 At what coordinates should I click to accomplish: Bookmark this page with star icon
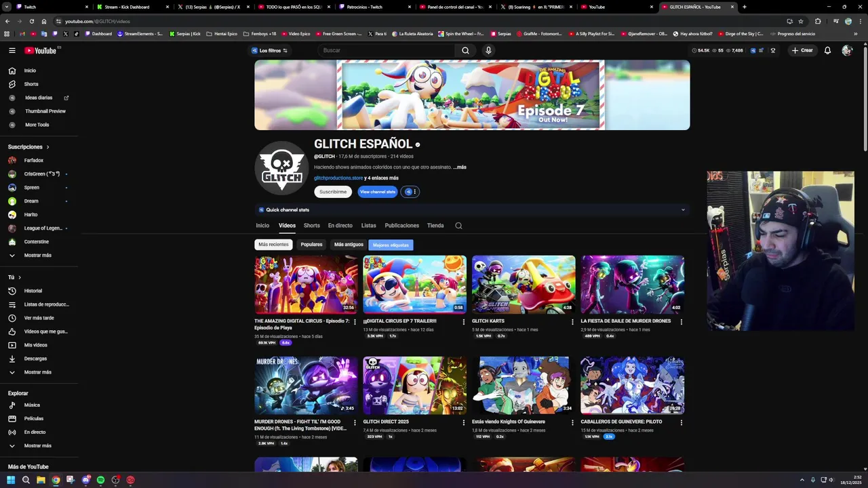tap(801, 21)
